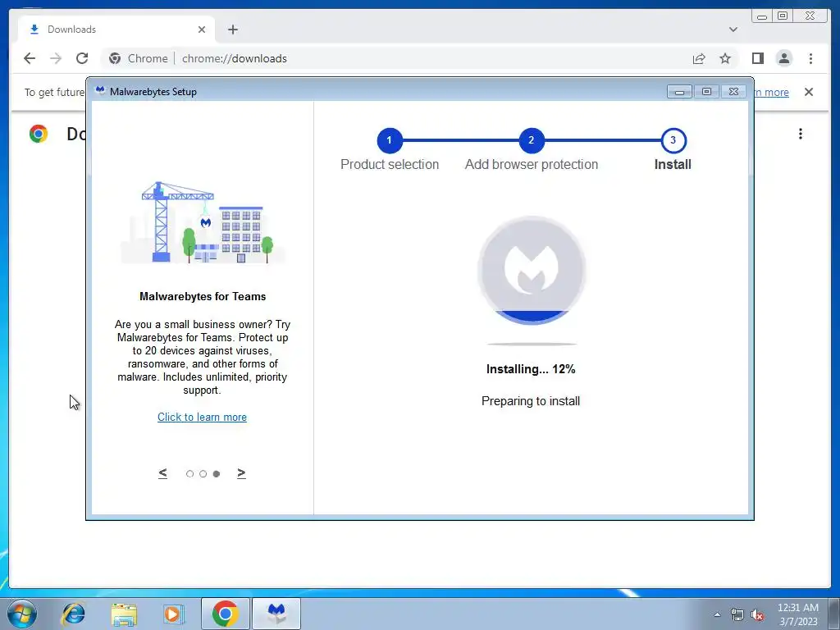Show hidden system tray icons
This screenshot has width=840, height=630.
[717, 614]
